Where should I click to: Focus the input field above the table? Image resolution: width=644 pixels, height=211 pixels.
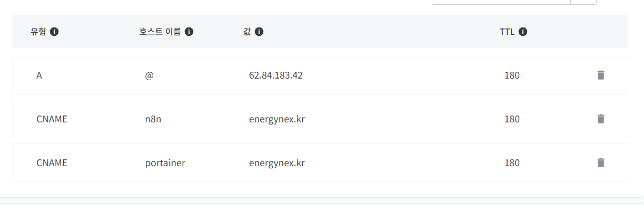(500, 2)
